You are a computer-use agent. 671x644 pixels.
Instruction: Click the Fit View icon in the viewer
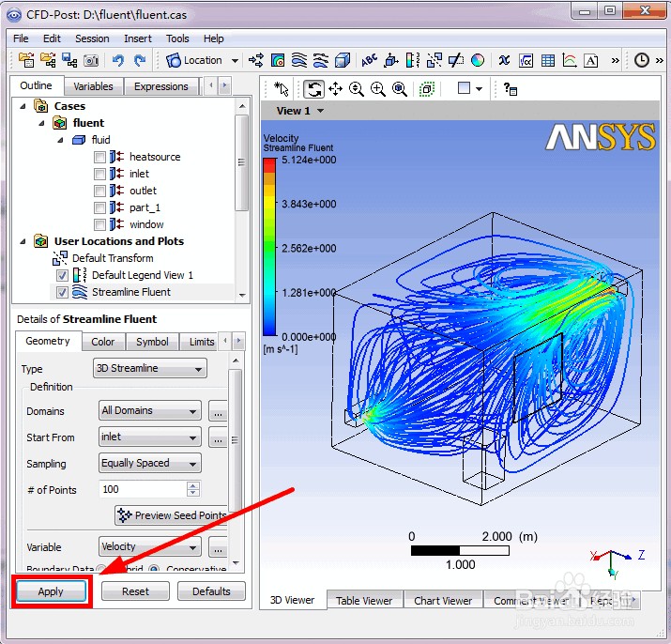(400, 89)
